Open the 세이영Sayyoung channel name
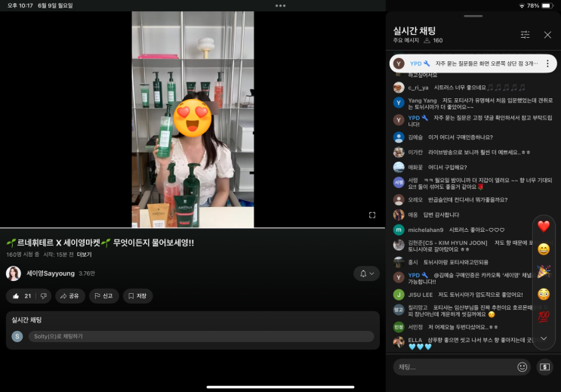Viewport: 561px width, 392px height. click(x=51, y=273)
